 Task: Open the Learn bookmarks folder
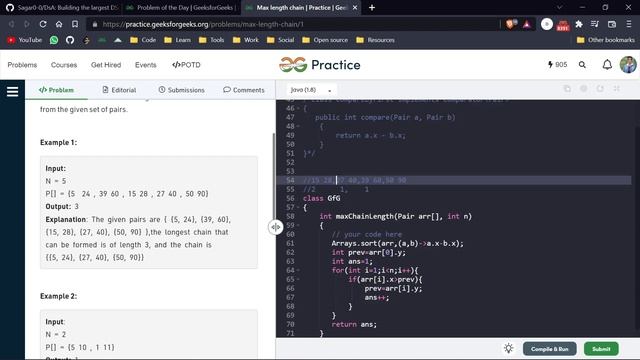pos(177,40)
